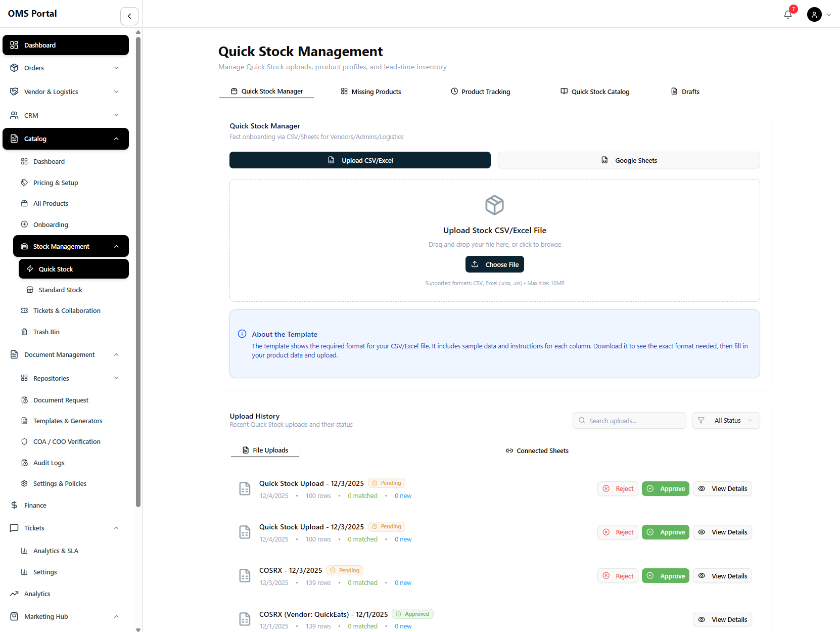Open the Connected Sheets tab
The height and width of the screenshot is (632, 840).
click(x=537, y=450)
